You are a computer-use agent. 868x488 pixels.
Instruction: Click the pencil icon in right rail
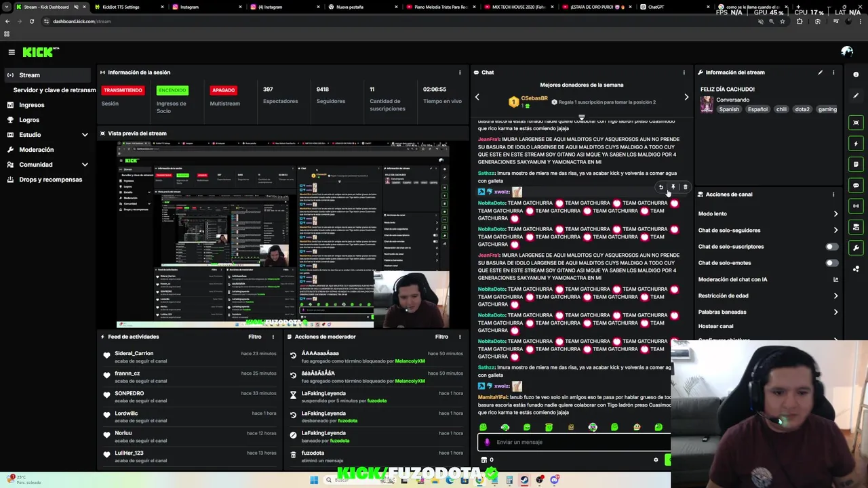[x=856, y=96]
